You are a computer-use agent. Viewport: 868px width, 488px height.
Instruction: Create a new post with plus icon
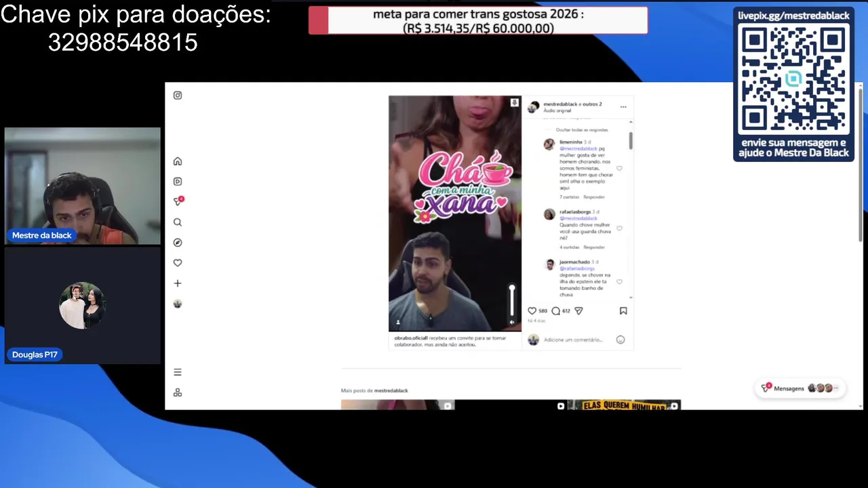[x=178, y=283]
